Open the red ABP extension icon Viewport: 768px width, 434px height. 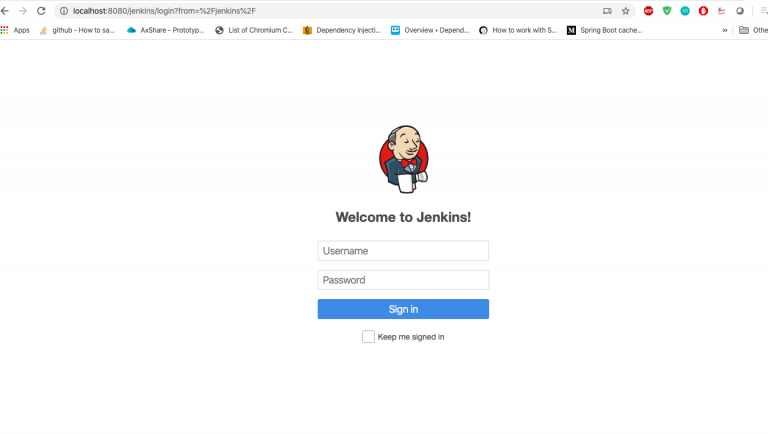(x=648, y=11)
